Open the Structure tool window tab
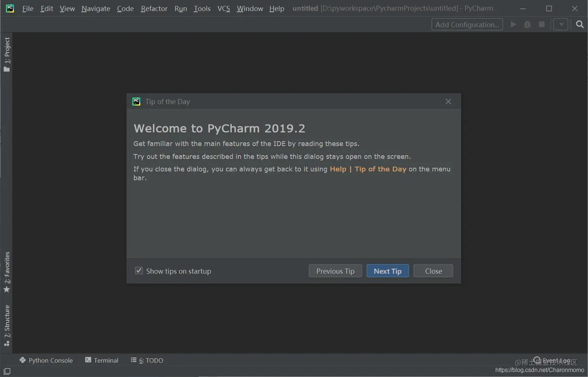Viewport: 588px width, 377px height. [7, 325]
